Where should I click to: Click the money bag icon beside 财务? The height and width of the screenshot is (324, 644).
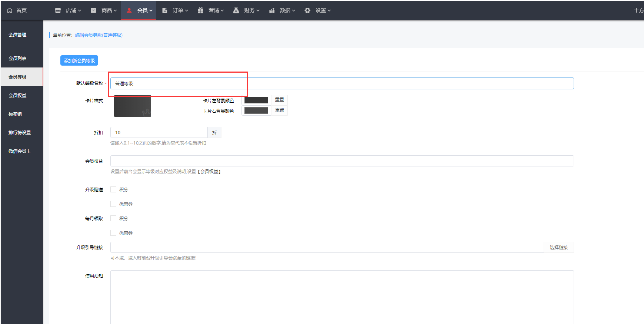tap(236, 10)
